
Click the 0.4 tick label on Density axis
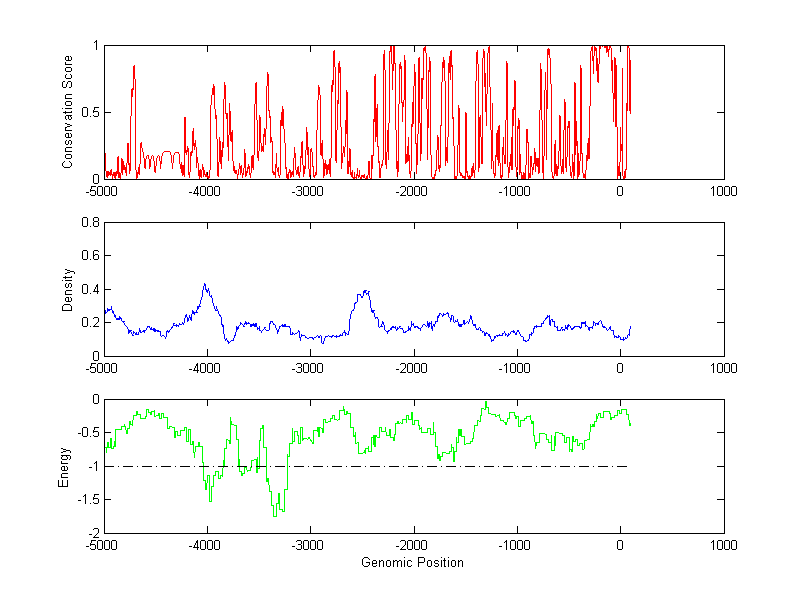point(89,289)
